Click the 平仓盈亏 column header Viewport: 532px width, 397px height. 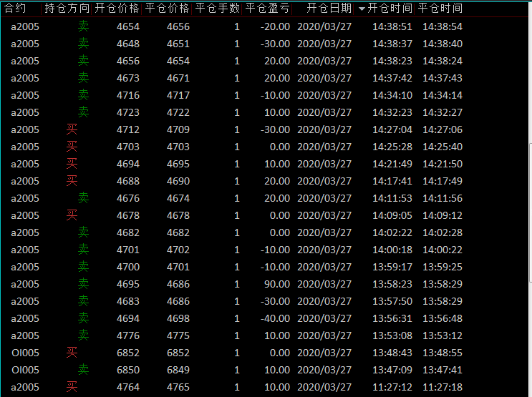268,9
